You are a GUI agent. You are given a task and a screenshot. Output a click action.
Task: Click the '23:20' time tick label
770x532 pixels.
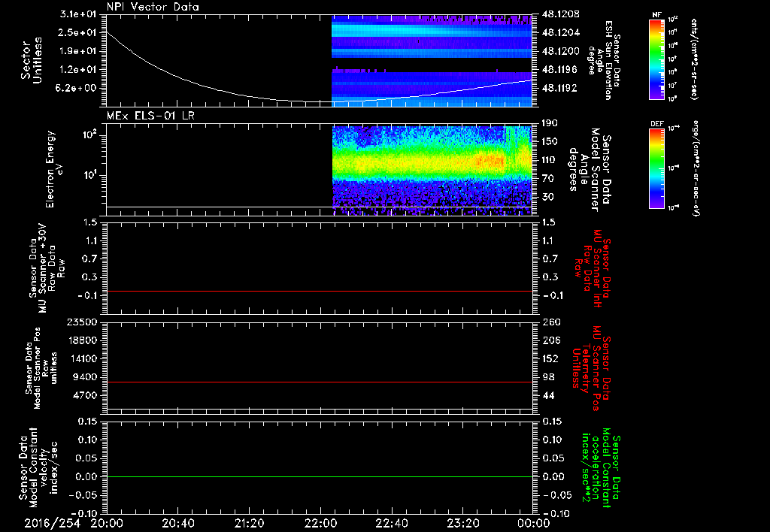tap(462, 523)
